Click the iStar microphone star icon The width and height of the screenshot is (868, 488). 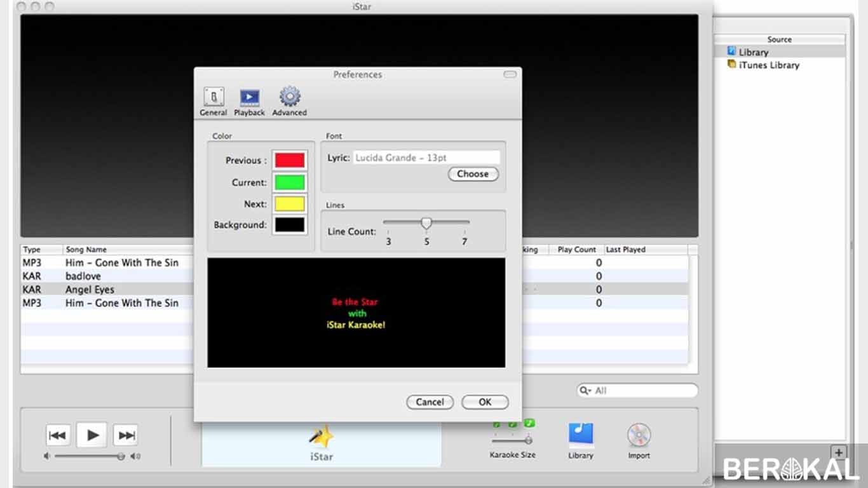point(322,437)
